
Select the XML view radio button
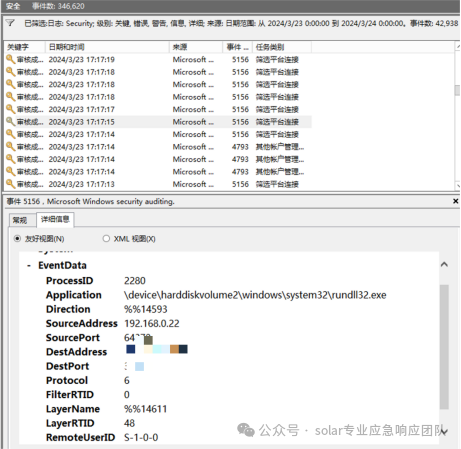(106, 239)
